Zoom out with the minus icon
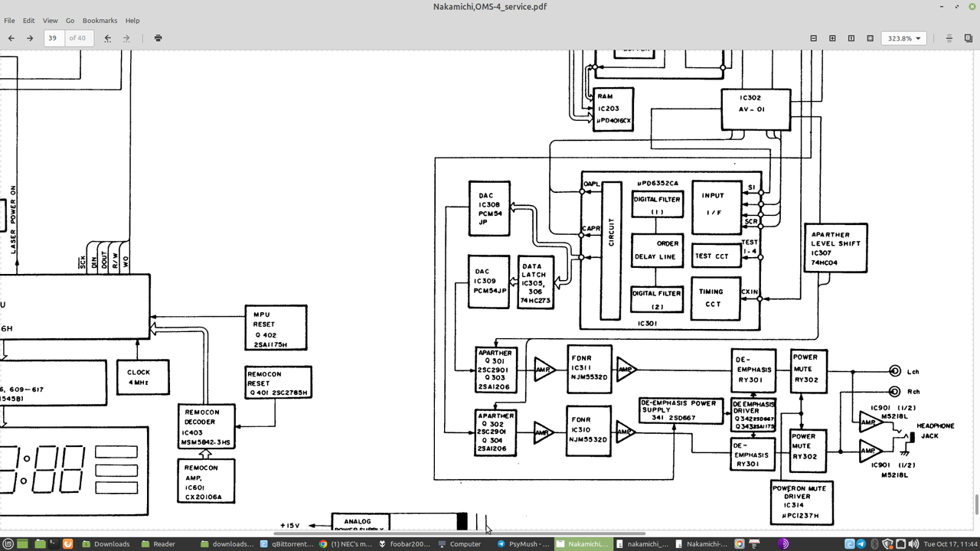Viewport: 980px width, 551px height. coord(814,37)
